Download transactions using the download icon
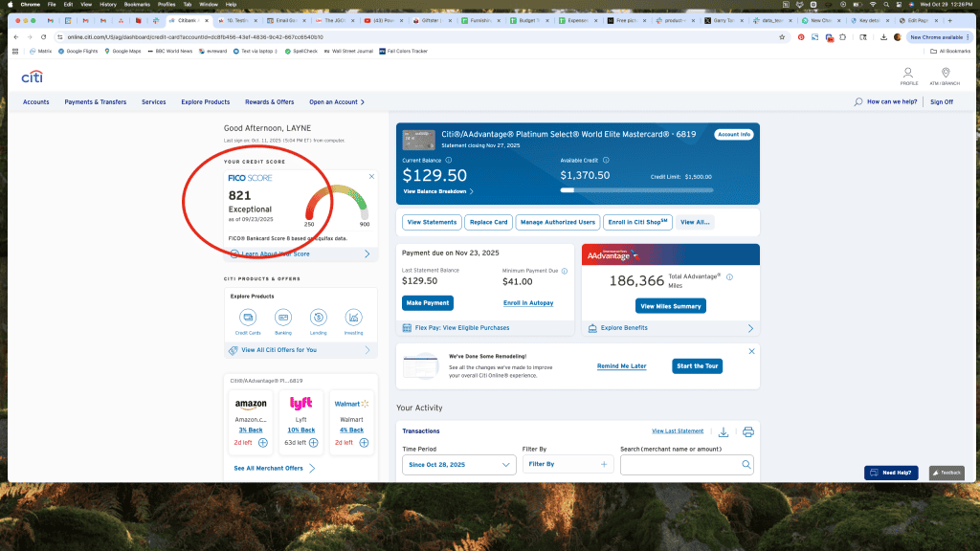This screenshot has width=980, height=551. pyautogui.click(x=724, y=431)
